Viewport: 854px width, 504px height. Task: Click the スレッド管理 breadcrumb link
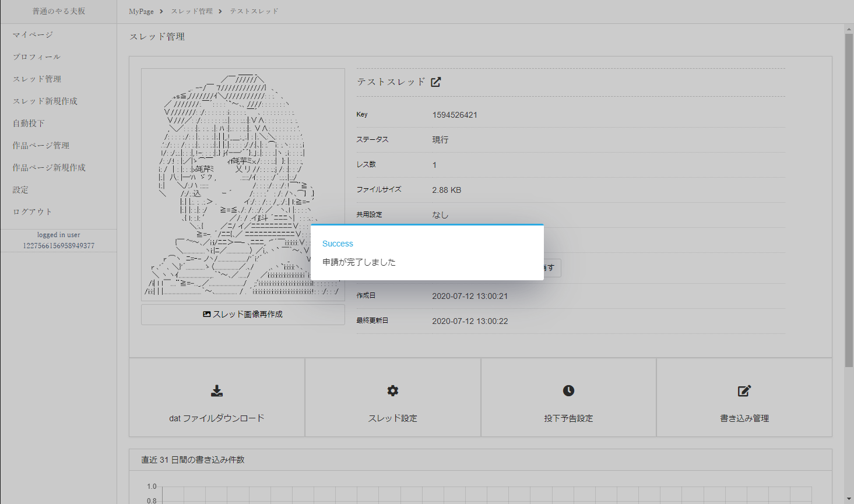192,10
